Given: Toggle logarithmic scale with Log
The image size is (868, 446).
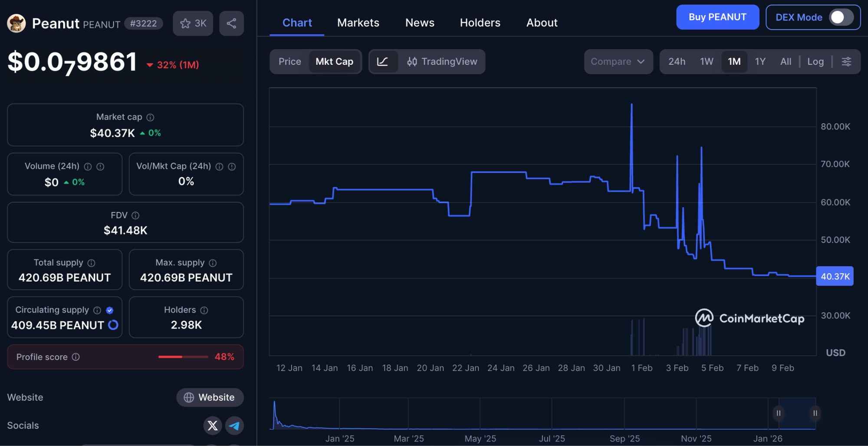Looking at the screenshot, I should point(815,61).
